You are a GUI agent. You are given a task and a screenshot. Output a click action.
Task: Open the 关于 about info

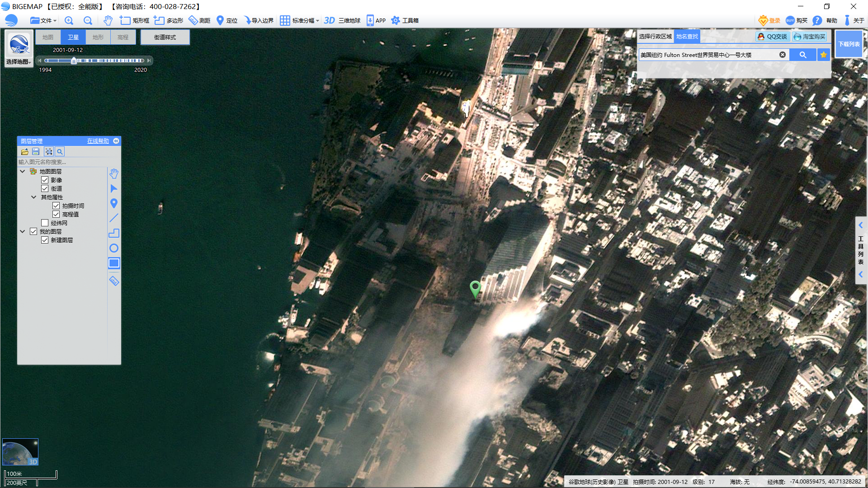point(854,20)
